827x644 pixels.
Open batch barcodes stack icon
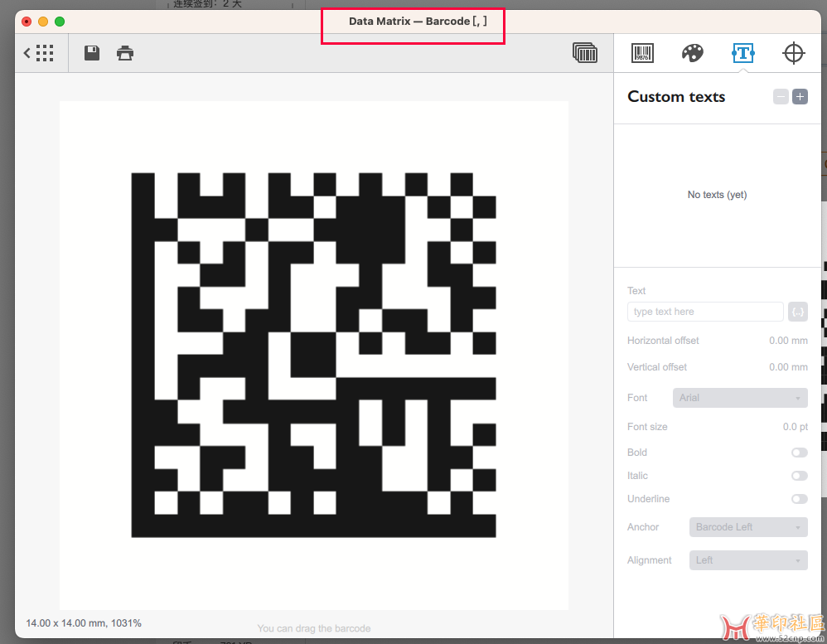(585, 53)
